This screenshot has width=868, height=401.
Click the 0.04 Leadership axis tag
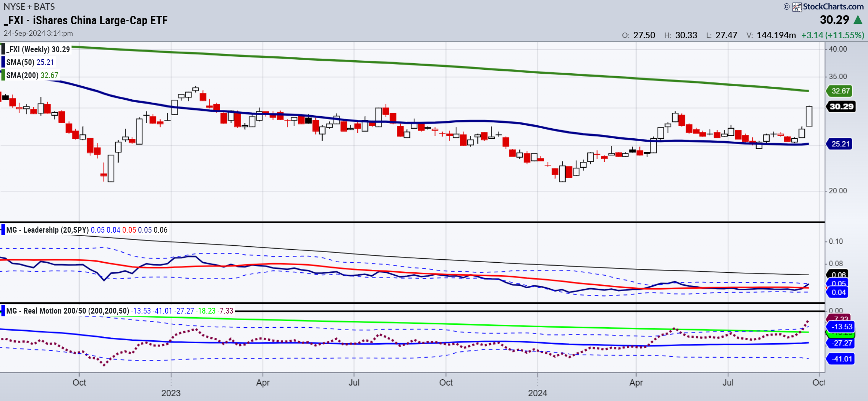(x=838, y=292)
